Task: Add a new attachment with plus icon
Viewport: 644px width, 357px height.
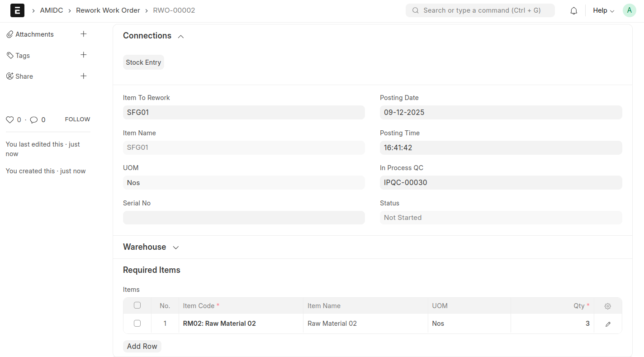Action: [x=83, y=34]
